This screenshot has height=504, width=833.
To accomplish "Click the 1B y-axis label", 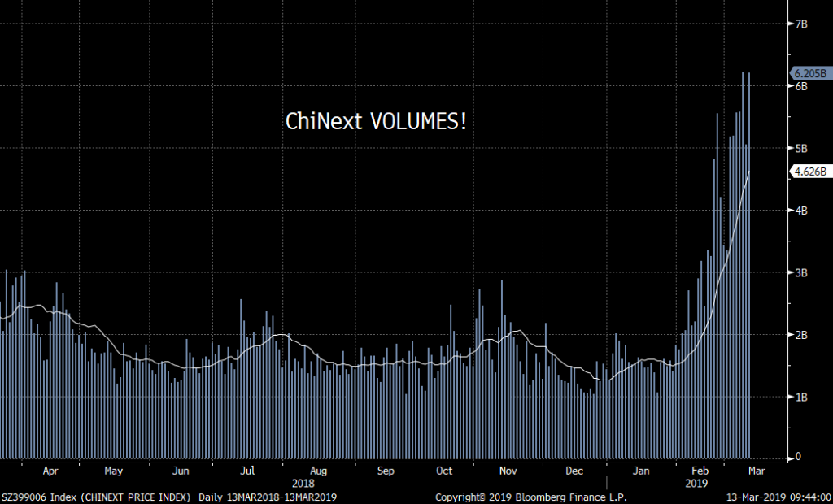I will click(801, 397).
